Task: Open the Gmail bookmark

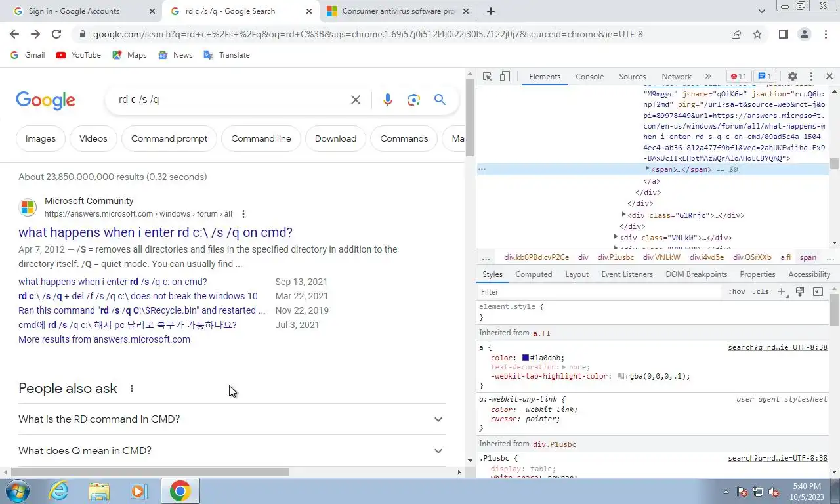Action: 28,55
